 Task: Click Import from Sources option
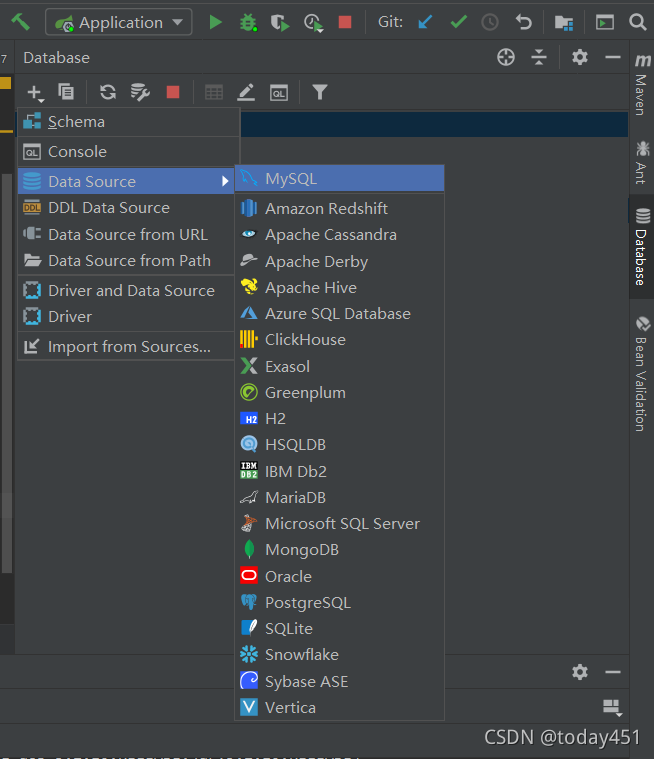[126, 347]
